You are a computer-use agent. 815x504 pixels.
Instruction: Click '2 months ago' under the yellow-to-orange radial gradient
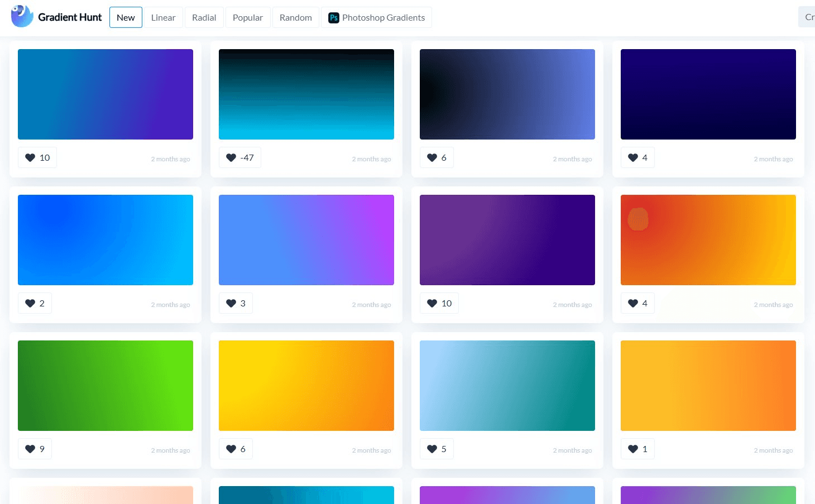pos(371,450)
